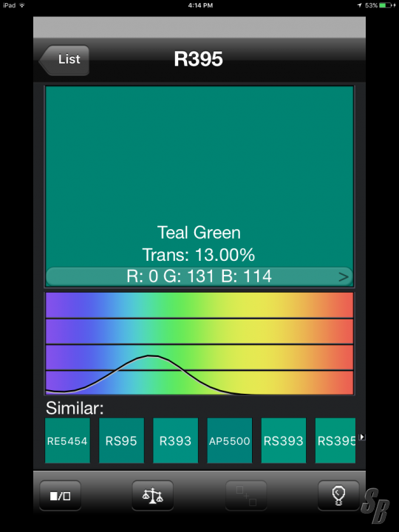Tap the overlapping squares combine icon
This screenshot has width=399, height=532.
tap(246, 496)
